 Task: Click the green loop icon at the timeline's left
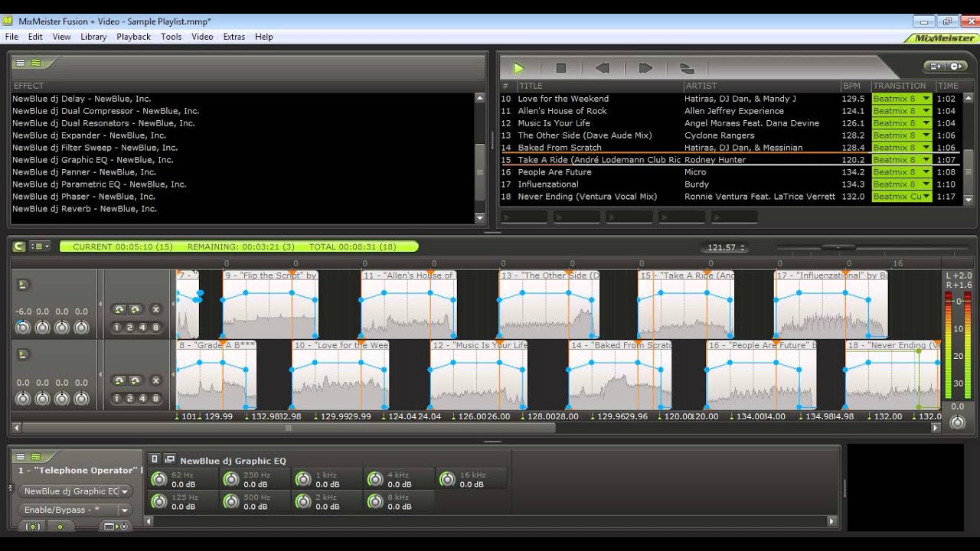(x=20, y=246)
